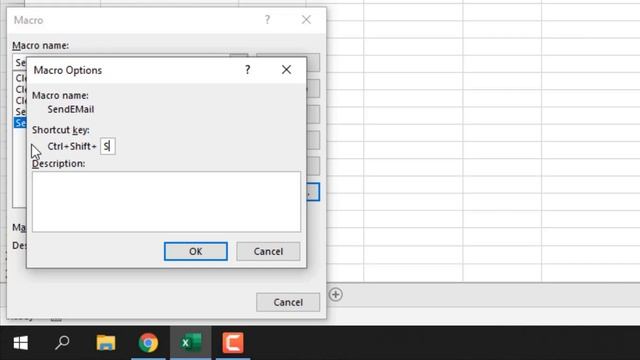Open help for Macro Options dialog
Viewport: 640px width, 360px height.
tap(247, 70)
